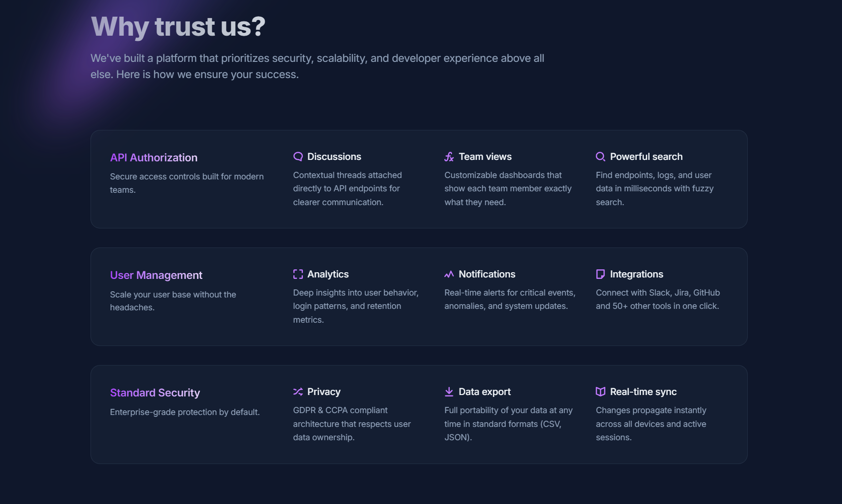The width and height of the screenshot is (842, 504).
Task: Click the activity icon beside Notifications
Action: point(449,274)
